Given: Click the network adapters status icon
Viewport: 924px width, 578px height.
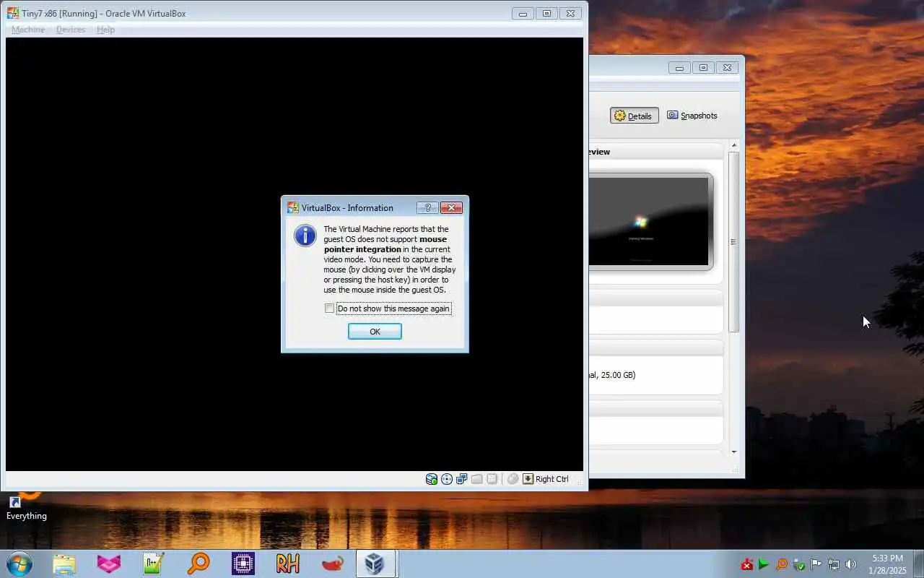Looking at the screenshot, I should point(462,479).
